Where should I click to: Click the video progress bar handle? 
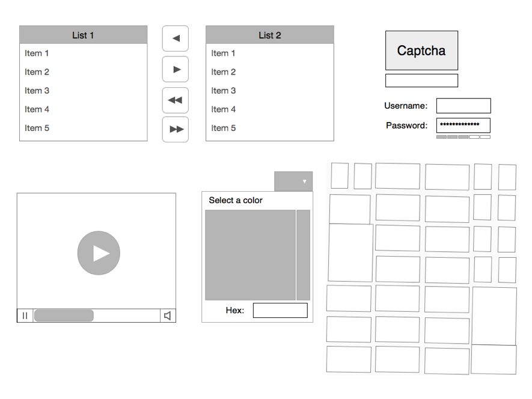pos(64,315)
